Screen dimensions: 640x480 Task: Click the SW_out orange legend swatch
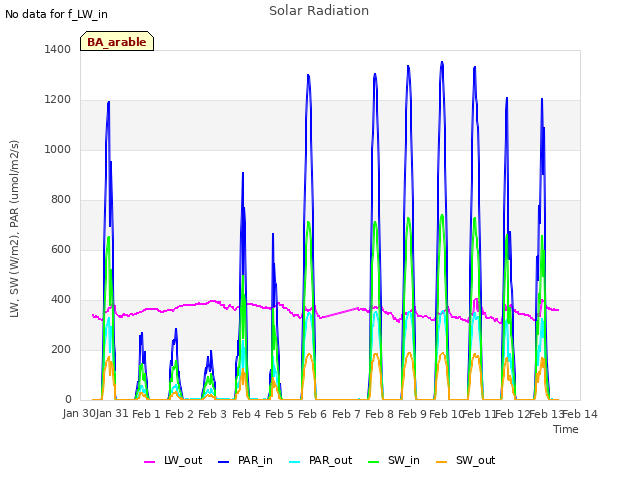442,462
